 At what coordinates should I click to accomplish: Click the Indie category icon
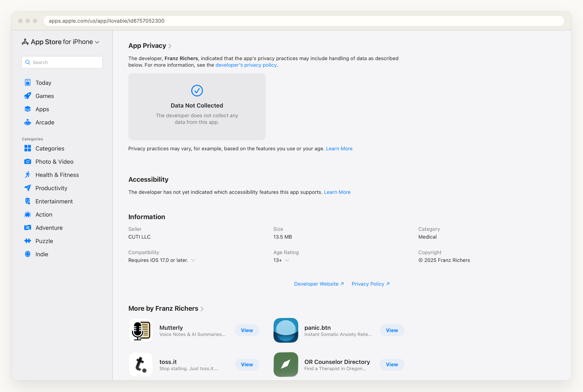(x=28, y=254)
